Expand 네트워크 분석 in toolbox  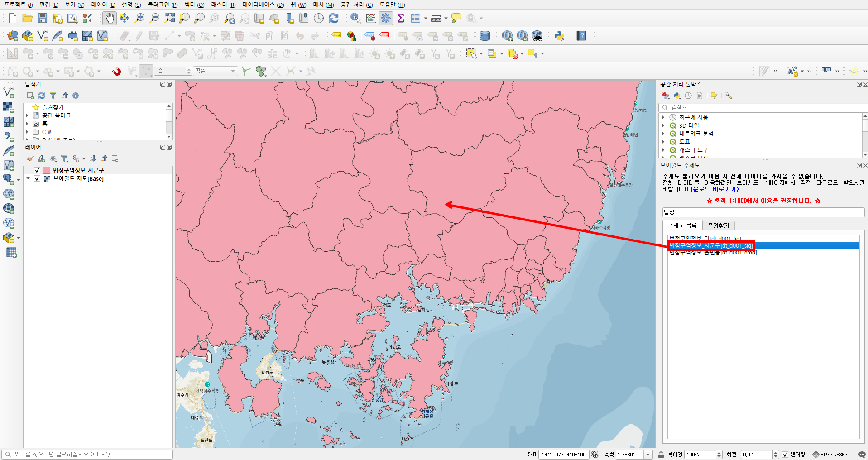(663, 134)
